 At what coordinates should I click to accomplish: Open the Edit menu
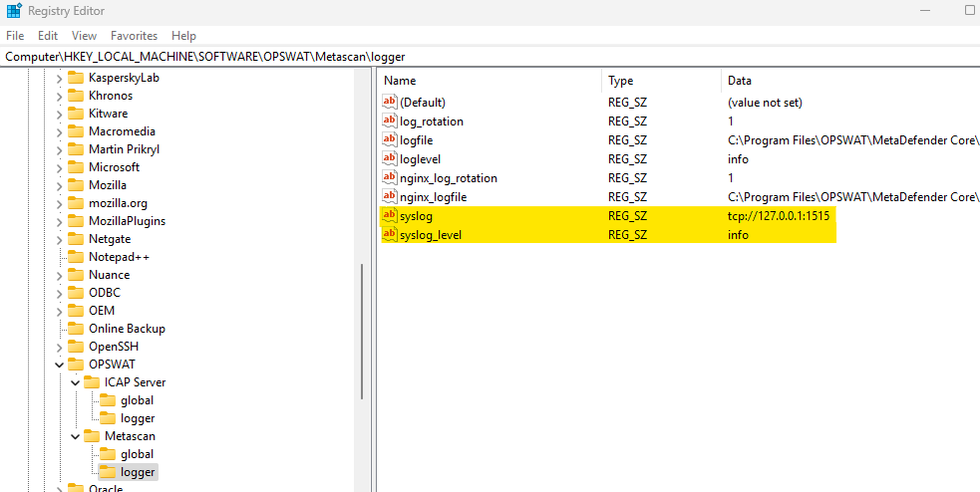tap(48, 36)
